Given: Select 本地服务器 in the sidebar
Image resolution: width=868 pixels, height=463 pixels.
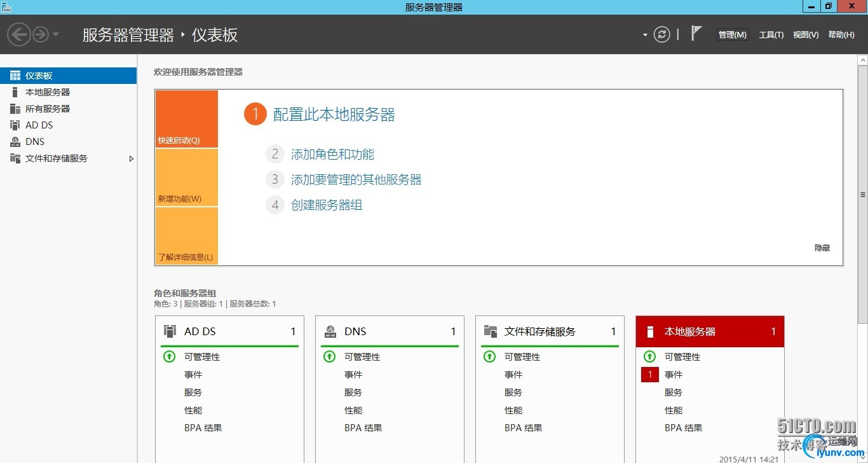Looking at the screenshot, I should [x=68, y=92].
